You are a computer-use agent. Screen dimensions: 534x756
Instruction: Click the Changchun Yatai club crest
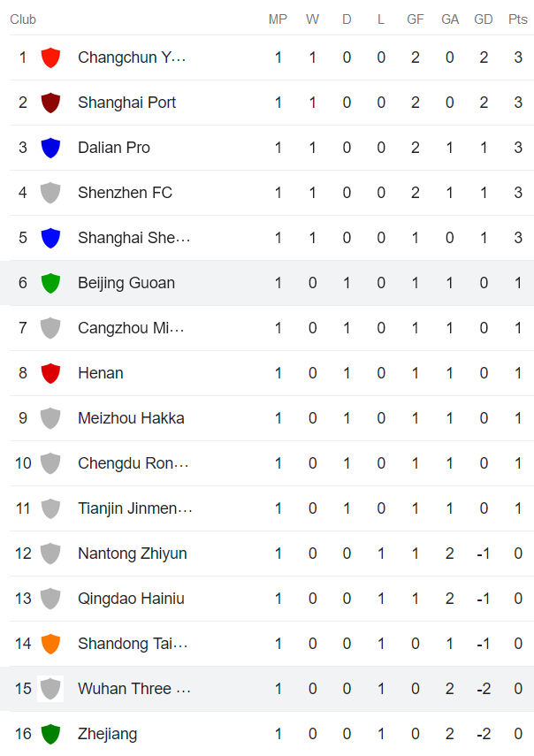tap(50, 57)
